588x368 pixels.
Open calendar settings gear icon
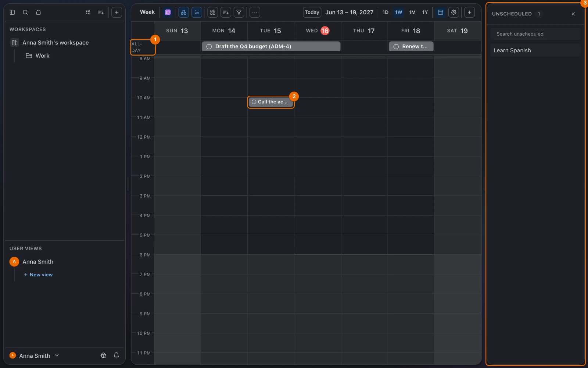454,12
